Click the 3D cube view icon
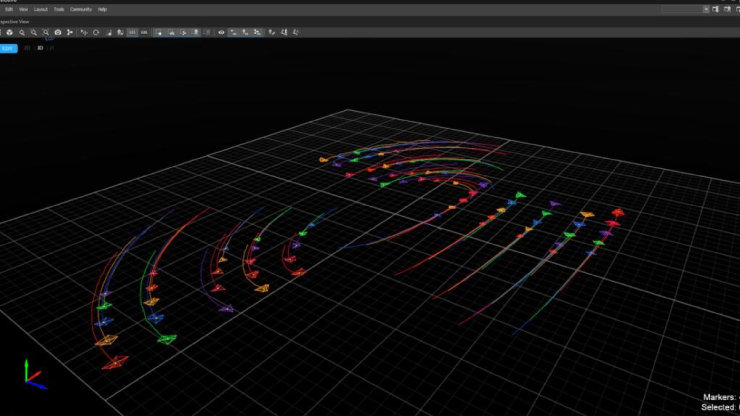The image size is (740, 416). point(9,32)
